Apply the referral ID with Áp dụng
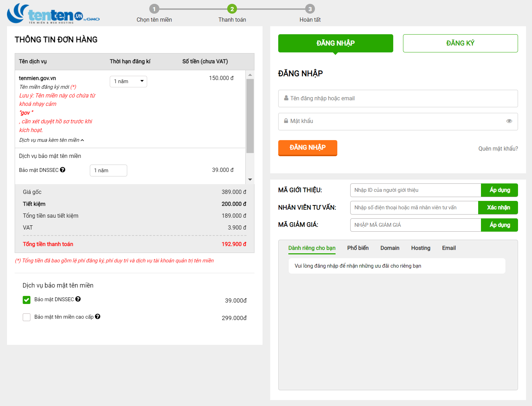The width and height of the screenshot is (532, 406). (499, 190)
